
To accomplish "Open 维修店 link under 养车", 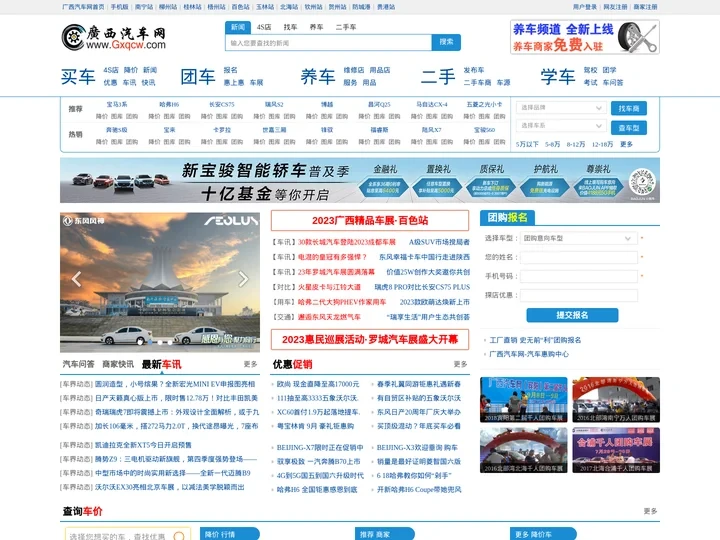I will click(x=354, y=70).
